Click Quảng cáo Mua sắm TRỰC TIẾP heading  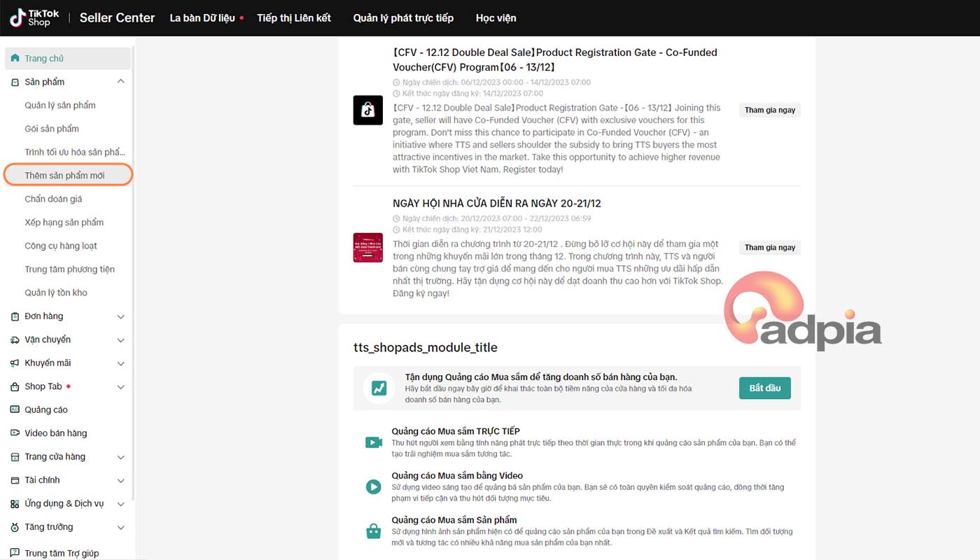click(x=456, y=431)
